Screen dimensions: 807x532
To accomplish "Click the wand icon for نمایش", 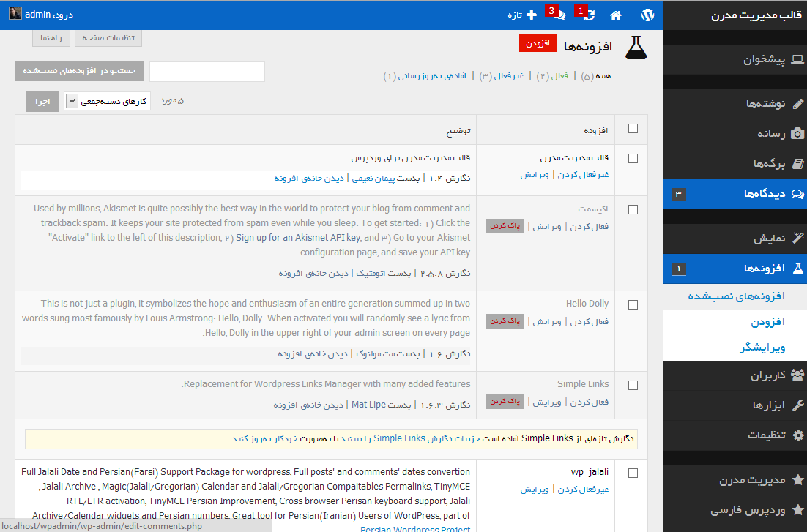I will pos(797,239).
